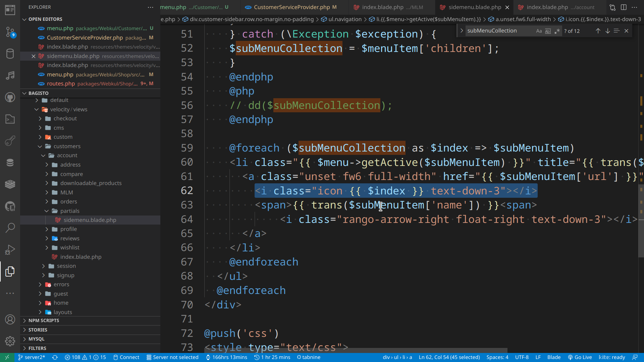Open the GitHub activity bar icon
The width and height of the screenshot is (644, 362).
point(10,97)
